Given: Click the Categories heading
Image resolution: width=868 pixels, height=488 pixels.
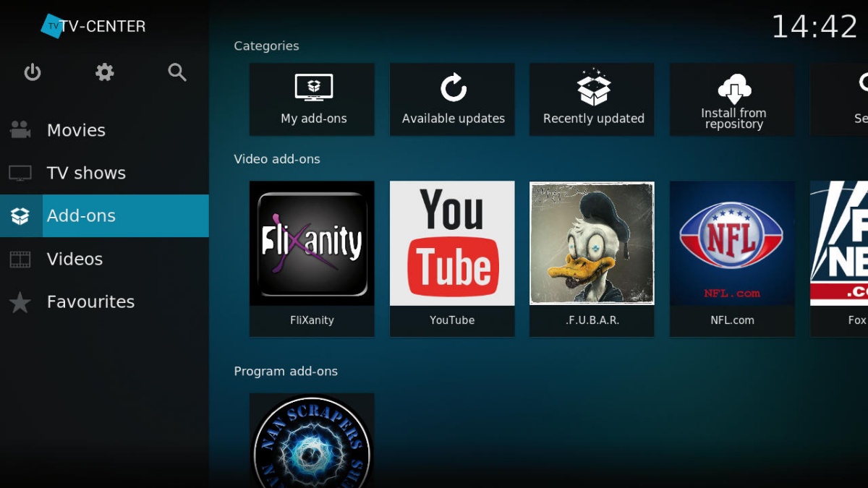Looking at the screenshot, I should click(x=266, y=46).
